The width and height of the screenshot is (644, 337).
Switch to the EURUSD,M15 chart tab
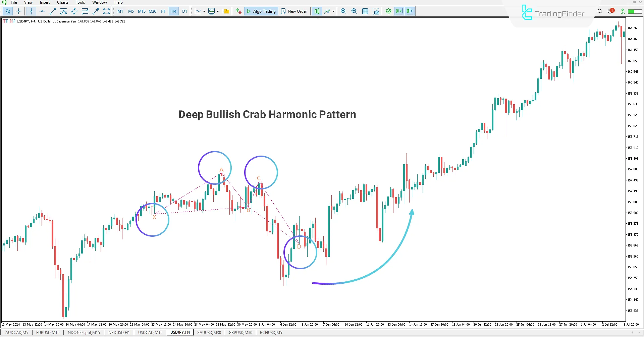47,332
